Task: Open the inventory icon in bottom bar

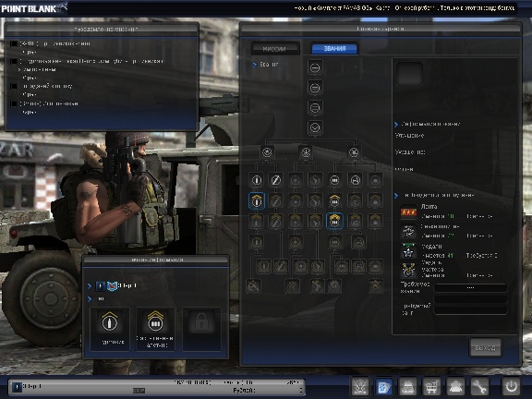Action: click(x=408, y=386)
